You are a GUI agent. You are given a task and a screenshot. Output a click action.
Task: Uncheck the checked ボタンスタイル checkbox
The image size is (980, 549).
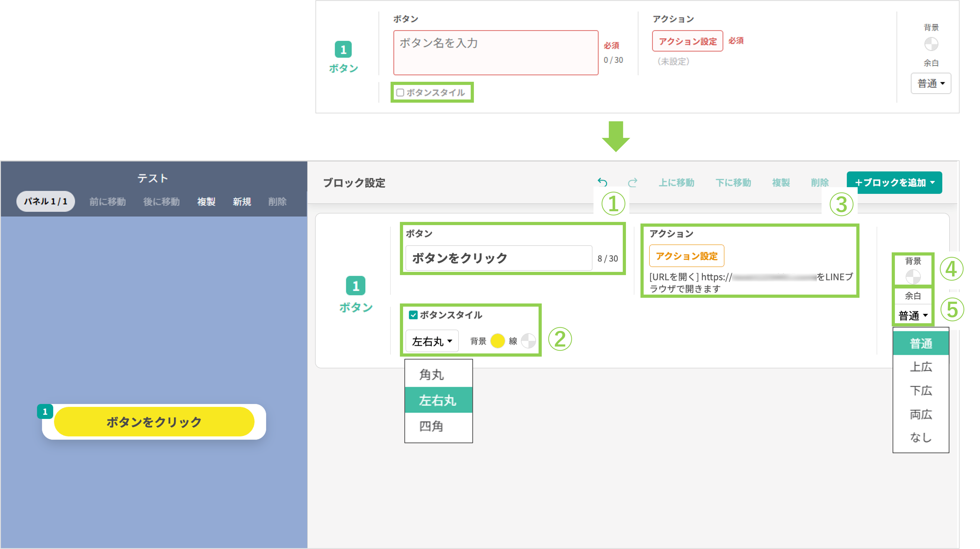413,315
